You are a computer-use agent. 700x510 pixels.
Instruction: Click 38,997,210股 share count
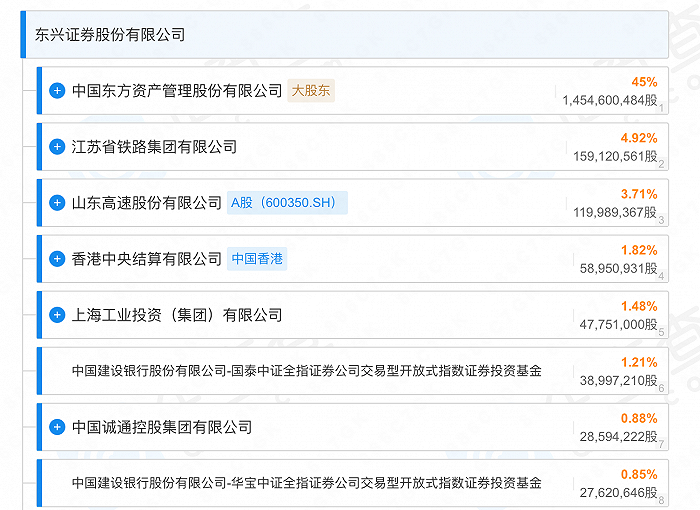pyautogui.click(x=619, y=380)
